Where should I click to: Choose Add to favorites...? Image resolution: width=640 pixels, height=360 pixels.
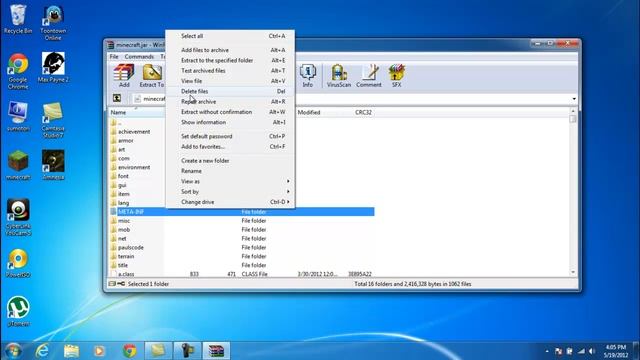(231, 147)
